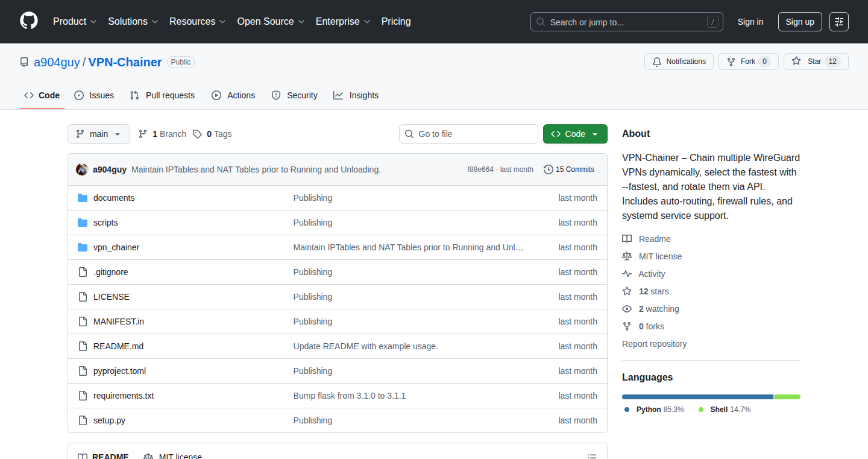
Task: Open the accessibility settings icon in header
Action: [x=839, y=22]
